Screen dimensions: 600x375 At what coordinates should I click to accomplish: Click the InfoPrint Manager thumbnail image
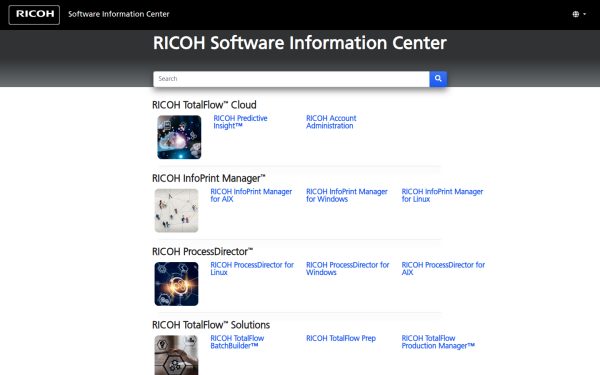click(176, 210)
